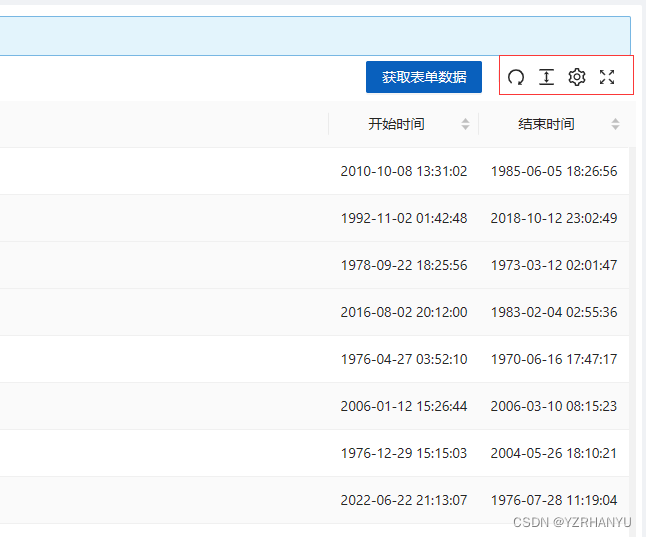Open the row density icon
The height and width of the screenshot is (537, 646).
[x=546, y=77]
